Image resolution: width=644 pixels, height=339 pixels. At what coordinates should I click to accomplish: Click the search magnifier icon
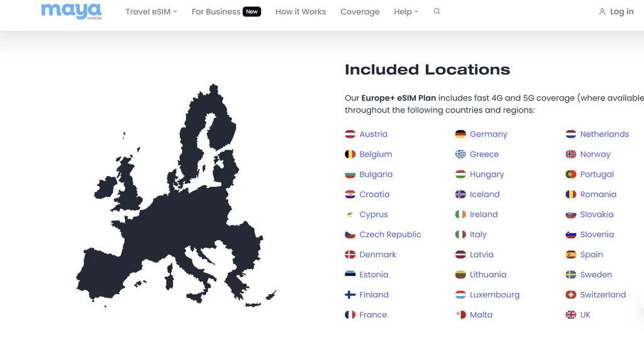pos(437,11)
